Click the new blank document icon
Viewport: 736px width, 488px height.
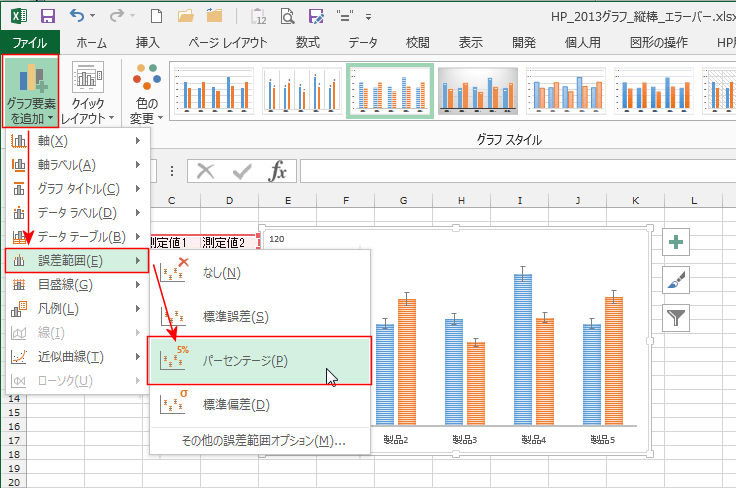click(156, 16)
